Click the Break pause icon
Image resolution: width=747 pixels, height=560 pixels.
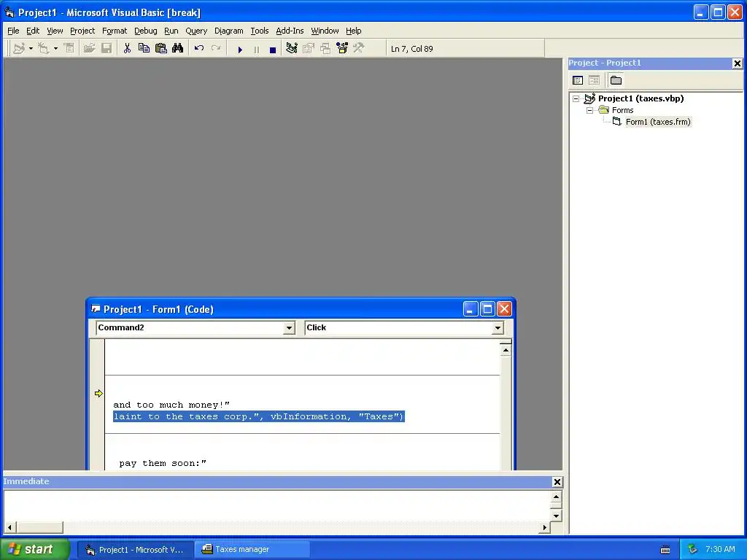point(256,50)
